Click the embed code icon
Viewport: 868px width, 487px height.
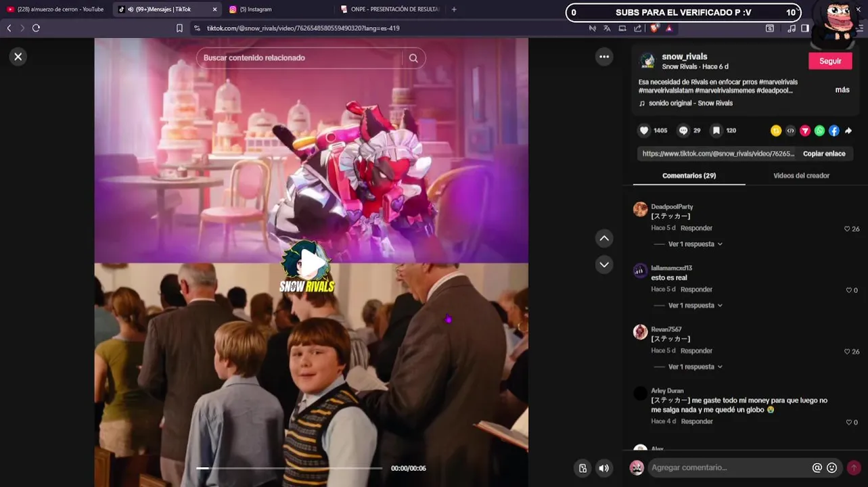coord(790,131)
